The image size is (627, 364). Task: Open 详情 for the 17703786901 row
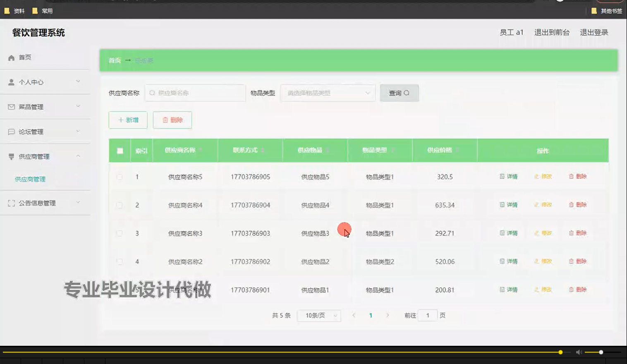(509, 290)
